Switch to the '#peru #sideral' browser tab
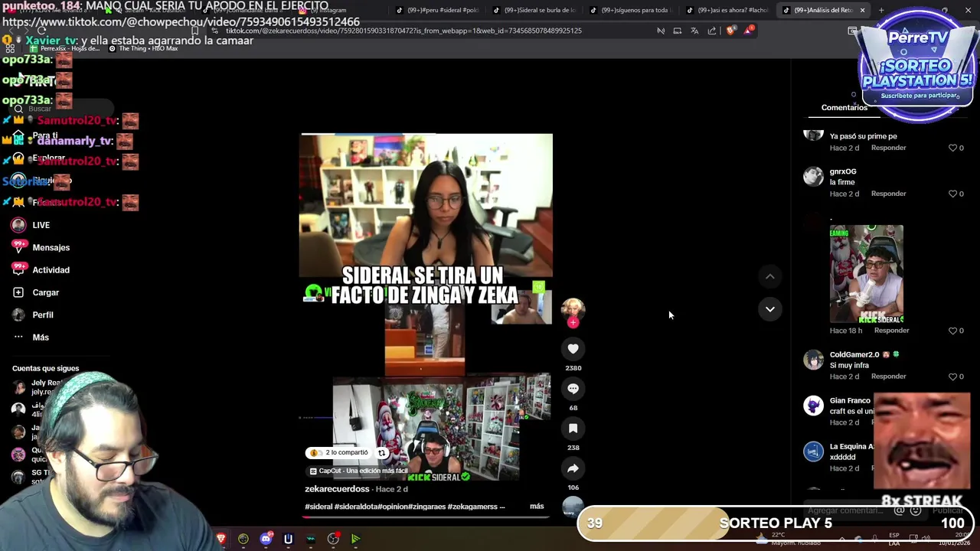This screenshot has width=980, height=551. click(437, 10)
